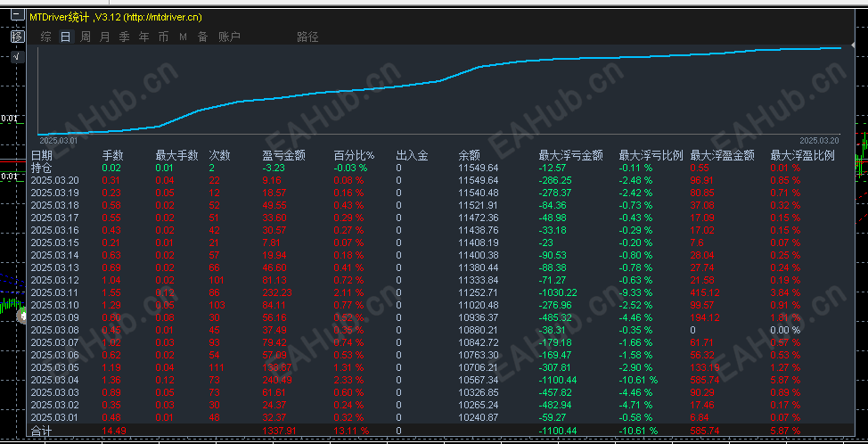Open the 币 currency tab
868x444 pixels.
(x=163, y=37)
